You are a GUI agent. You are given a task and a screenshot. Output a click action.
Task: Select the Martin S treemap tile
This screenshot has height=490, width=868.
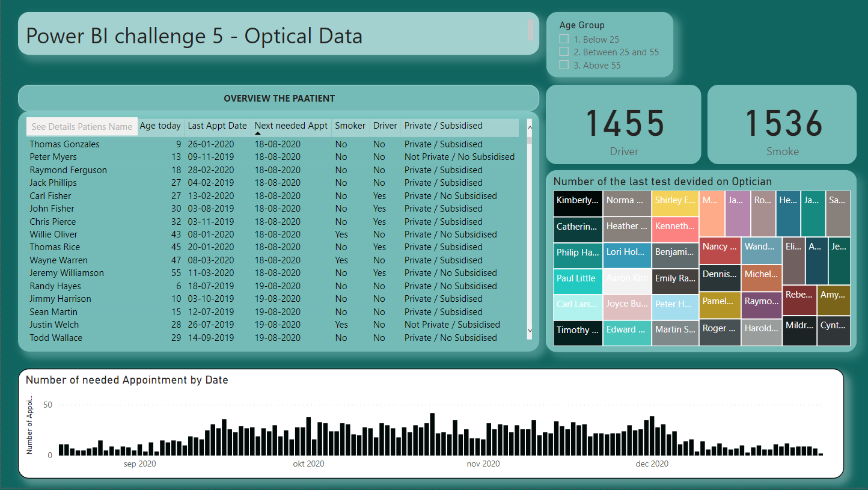click(x=676, y=333)
